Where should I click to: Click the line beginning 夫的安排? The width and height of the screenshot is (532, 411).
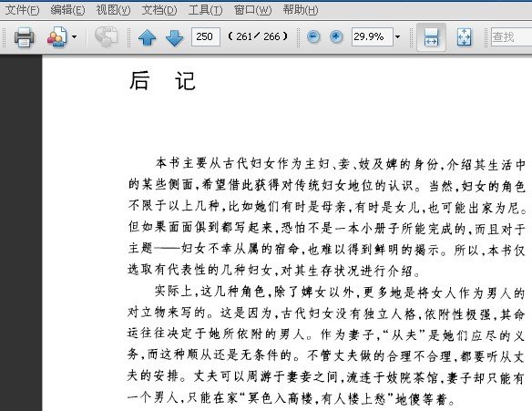pos(326,377)
